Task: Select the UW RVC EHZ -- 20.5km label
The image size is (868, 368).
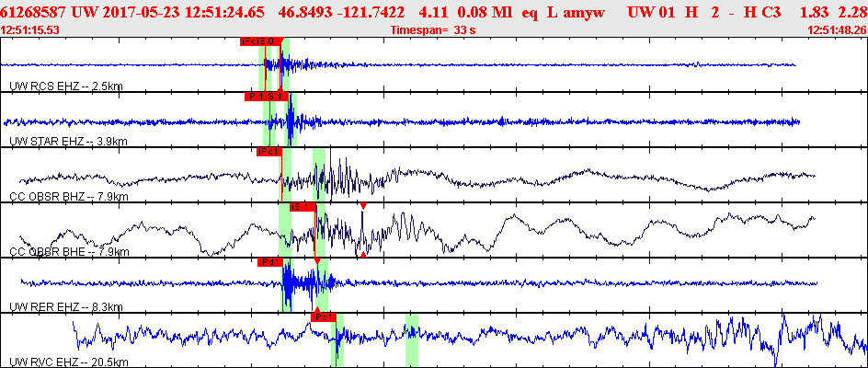Action: [x=69, y=362]
